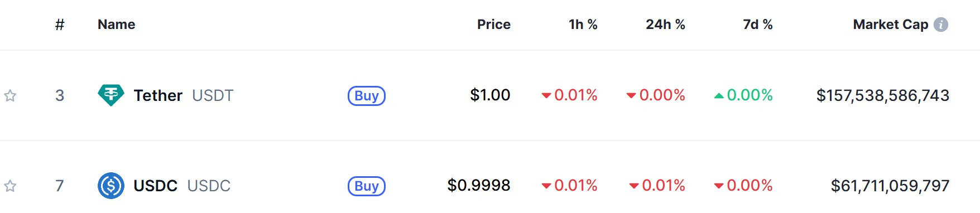Click the Tether logo icon
The width and height of the screenshot is (980, 213).
(x=111, y=95)
